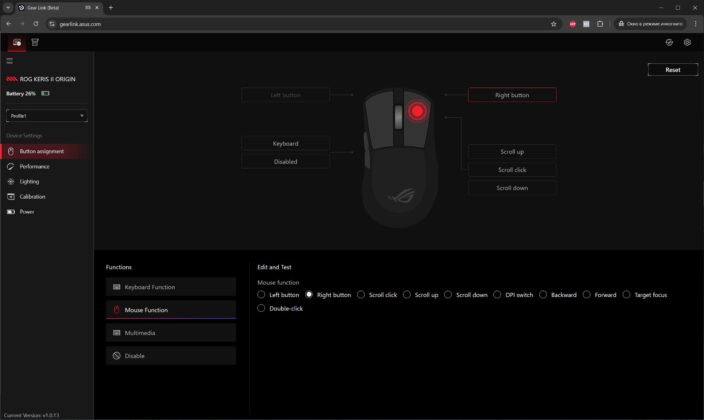The width and height of the screenshot is (704, 420).
Task: Select Scroll down radio option
Action: coord(448,295)
